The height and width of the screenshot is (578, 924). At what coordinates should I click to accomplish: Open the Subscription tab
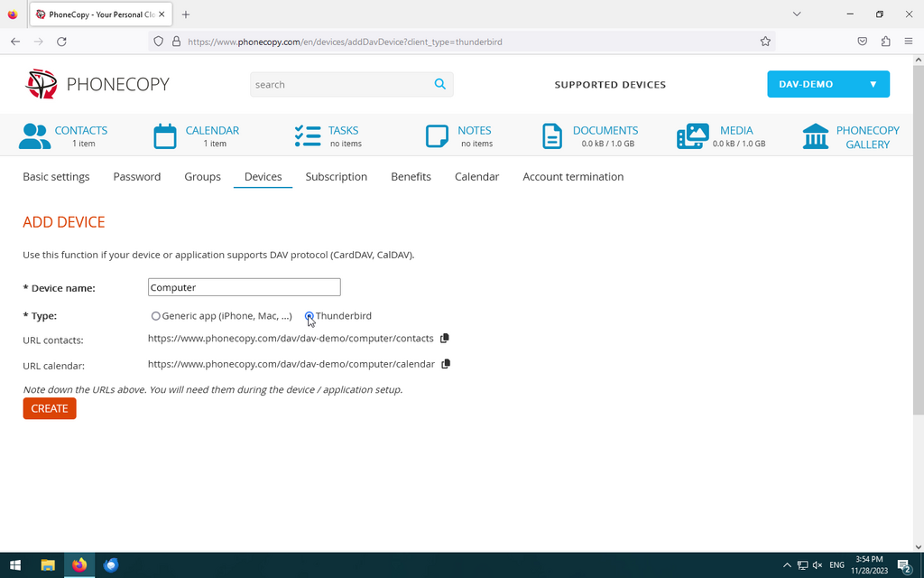click(336, 177)
